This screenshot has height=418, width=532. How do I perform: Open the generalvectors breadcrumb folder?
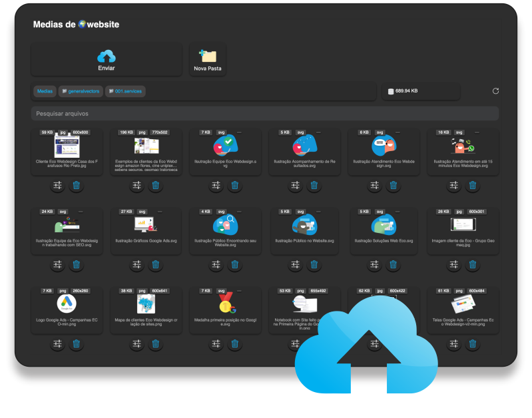81,91
